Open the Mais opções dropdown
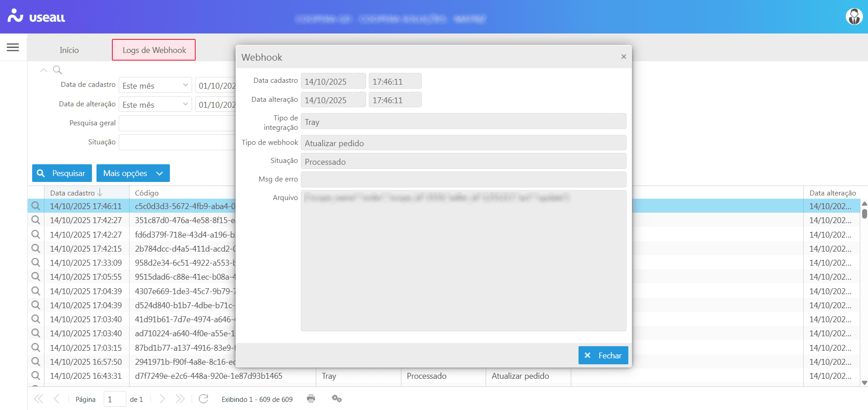Image resolution: width=868 pixels, height=410 pixels. (x=133, y=173)
